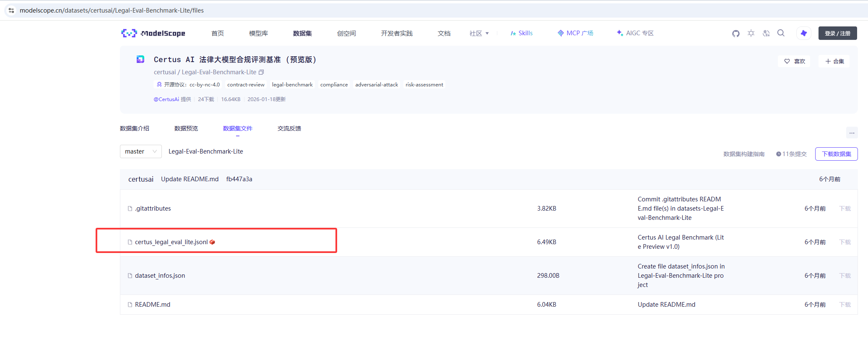The height and width of the screenshot is (352, 868).
Task: Click the 喜欢 like button
Action: click(x=795, y=61)
